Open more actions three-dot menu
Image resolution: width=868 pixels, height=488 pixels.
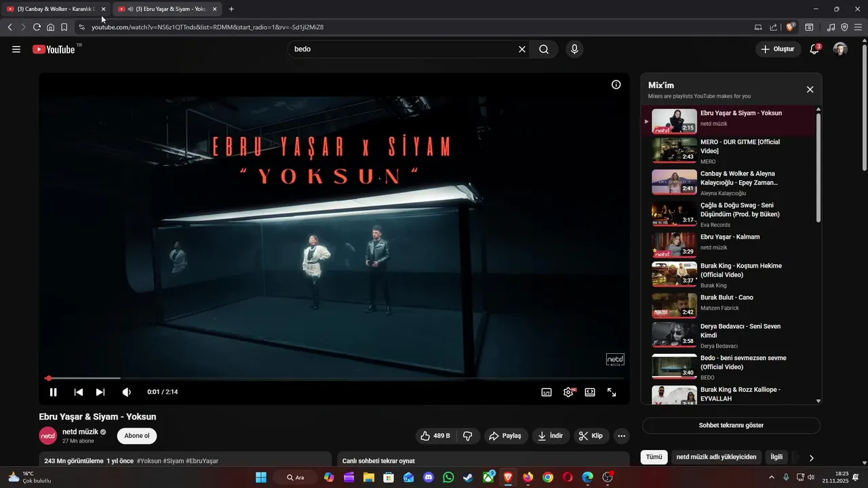click(x=621, y=436)
